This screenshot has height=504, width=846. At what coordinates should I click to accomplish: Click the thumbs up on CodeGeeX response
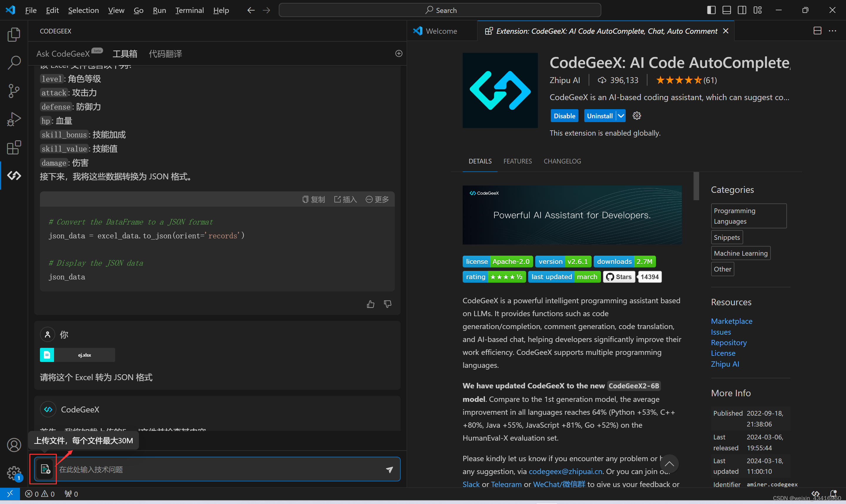coord(370,304)
